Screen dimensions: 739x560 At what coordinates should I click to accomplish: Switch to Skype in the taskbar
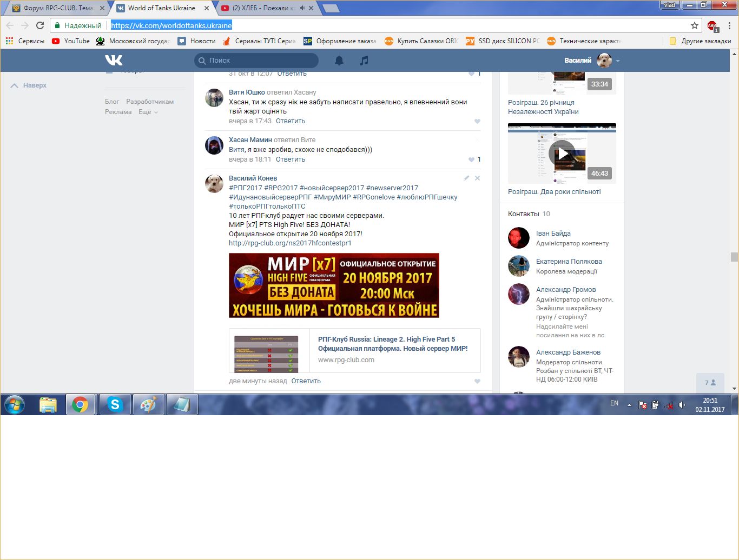click(115, 404)
